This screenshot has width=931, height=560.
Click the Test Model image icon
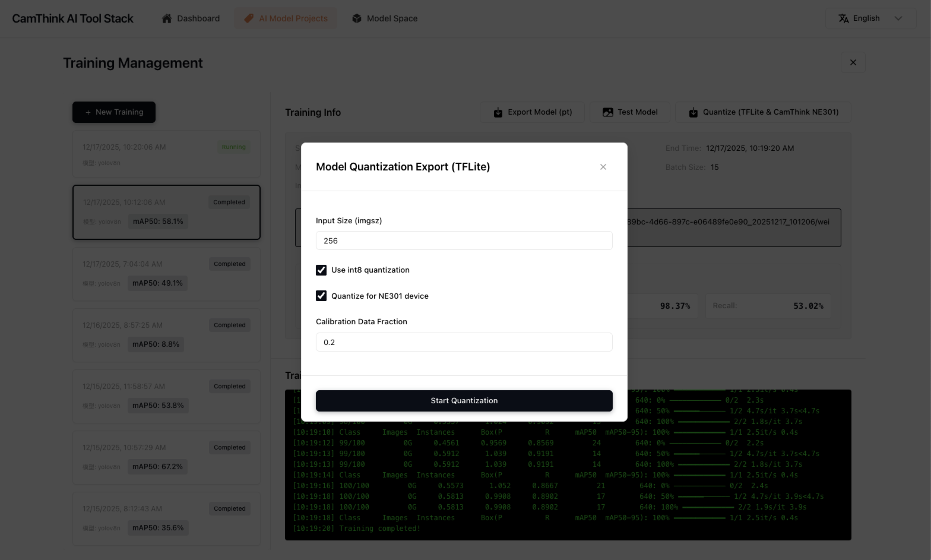(607, 112)
